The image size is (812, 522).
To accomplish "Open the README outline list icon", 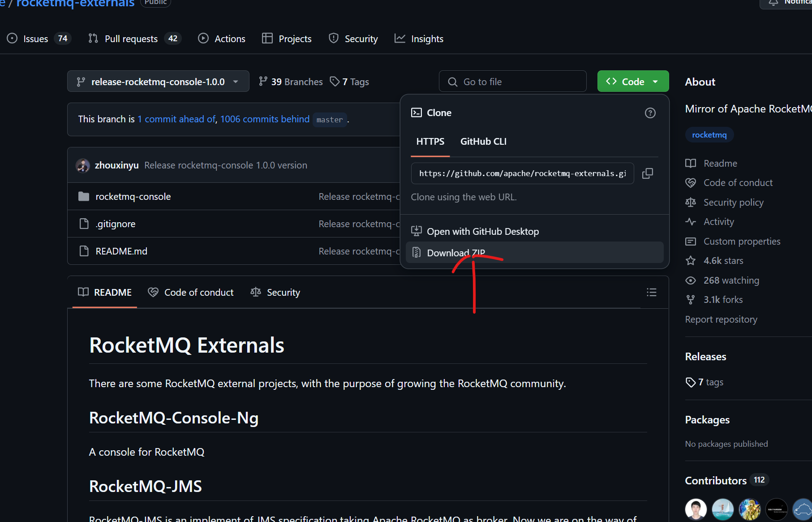I will coord(652,292).
